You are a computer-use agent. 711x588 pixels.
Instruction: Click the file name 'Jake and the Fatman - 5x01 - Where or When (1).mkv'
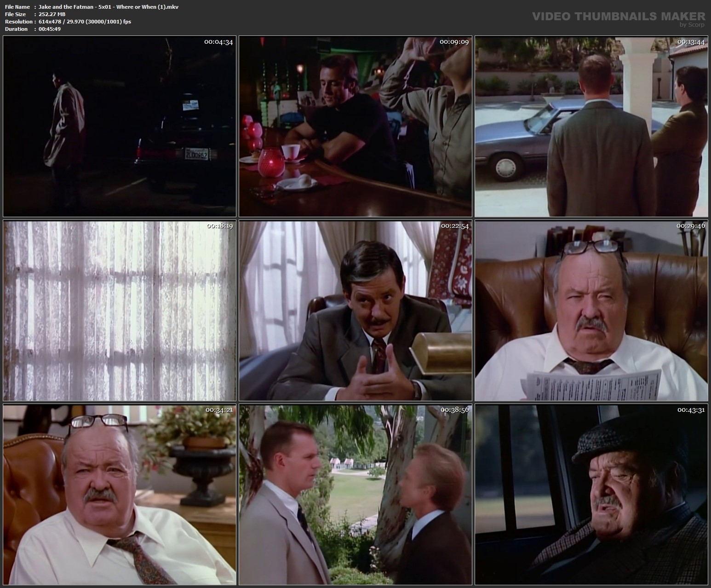click(109, 7)
